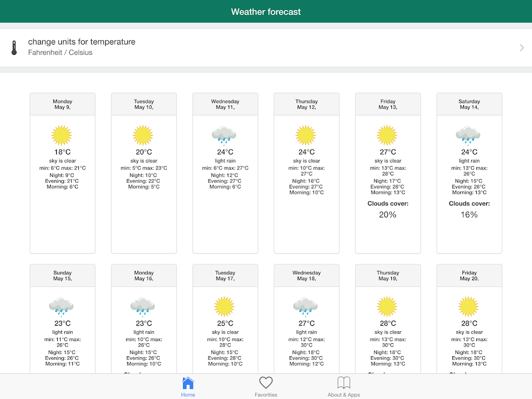532x399 pixels.
Task: Click rain cloud icon for Wednesday May 11
Action: 224,136
